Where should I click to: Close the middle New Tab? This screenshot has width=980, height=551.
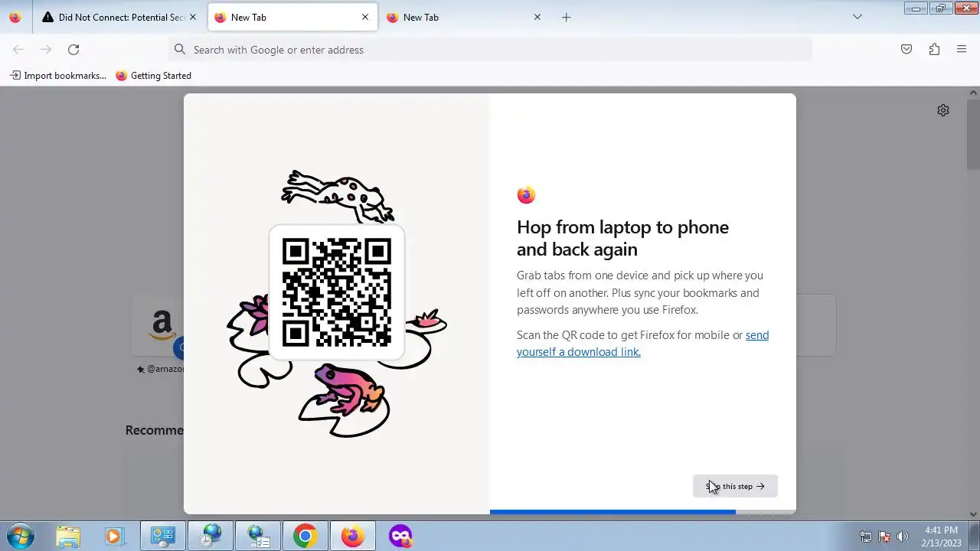point(365,17)
